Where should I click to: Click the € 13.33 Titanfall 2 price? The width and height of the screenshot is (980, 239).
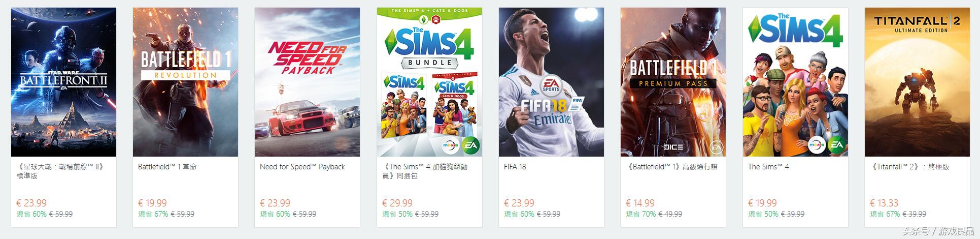pyautogui.click(x=884, y=203)
